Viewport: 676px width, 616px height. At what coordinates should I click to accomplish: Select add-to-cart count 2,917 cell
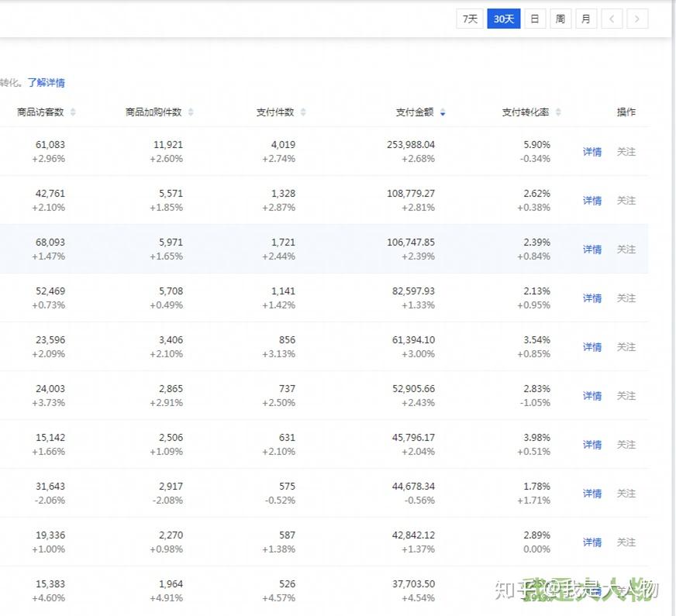[x=171, y=486]
